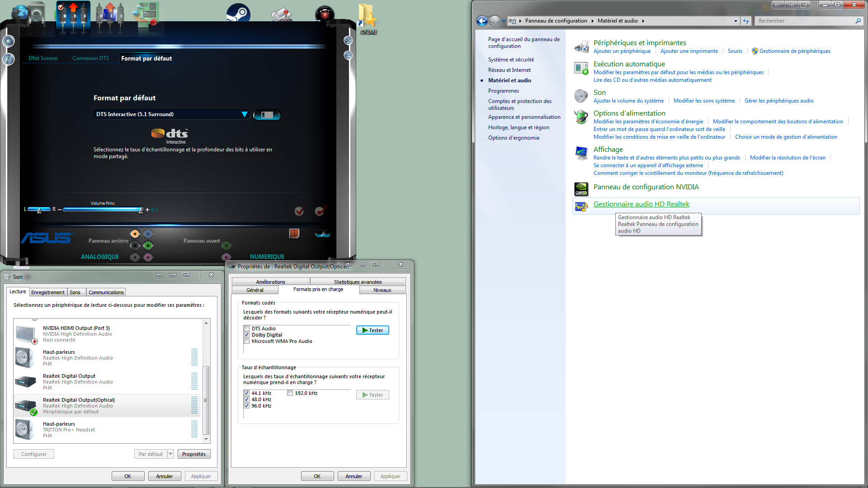Switch to the Connexion DTS tab
This screenshot has height=488, width=868.
[x=90, y=58]
